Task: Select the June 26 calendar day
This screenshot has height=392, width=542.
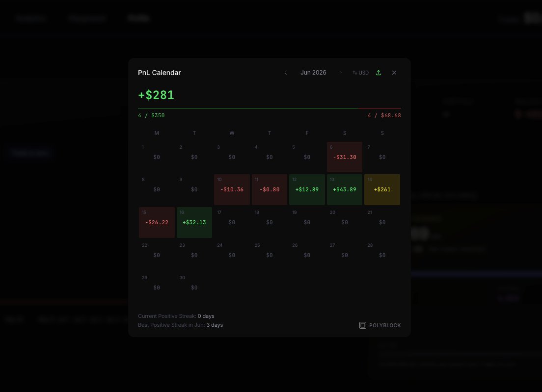Action: tap(307, 255)
